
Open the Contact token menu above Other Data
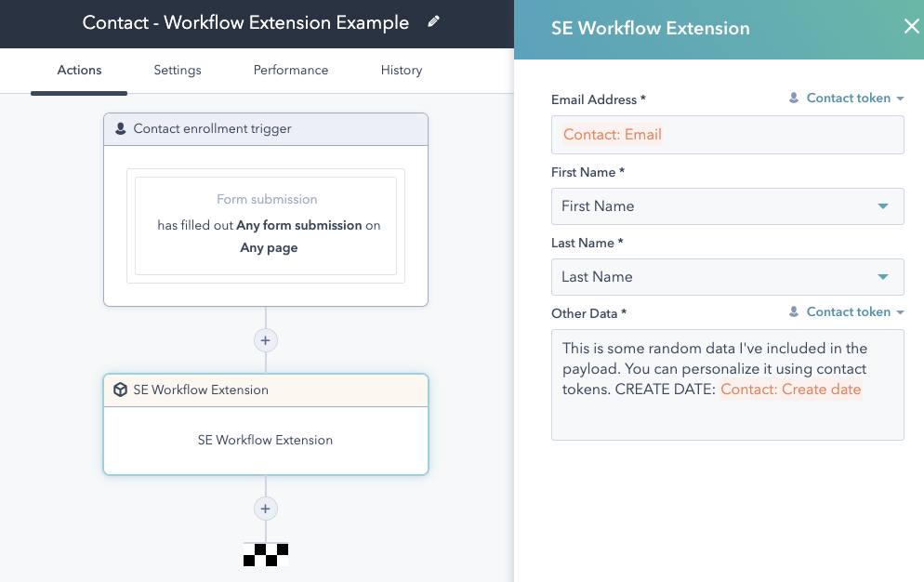846,311
